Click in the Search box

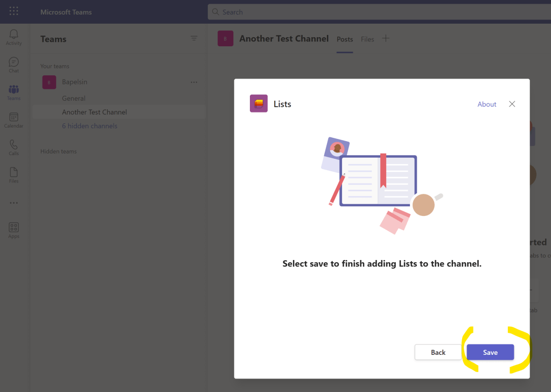[x=377, y=12]
